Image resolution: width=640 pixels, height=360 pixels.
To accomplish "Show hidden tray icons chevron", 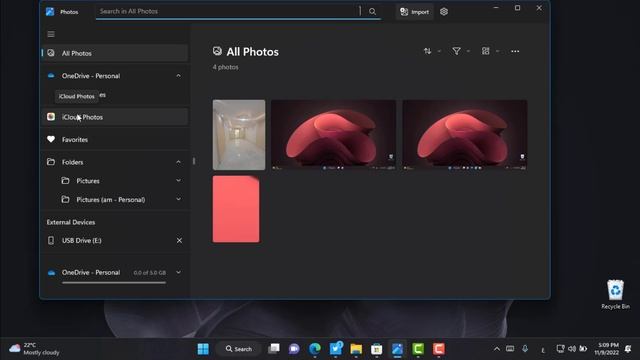I will (496, 349).
